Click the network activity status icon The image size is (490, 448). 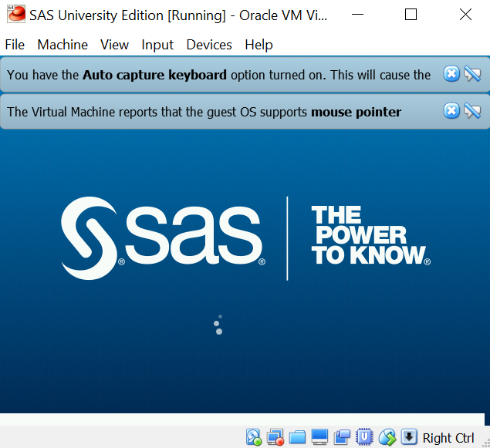[x=254, y=438]
